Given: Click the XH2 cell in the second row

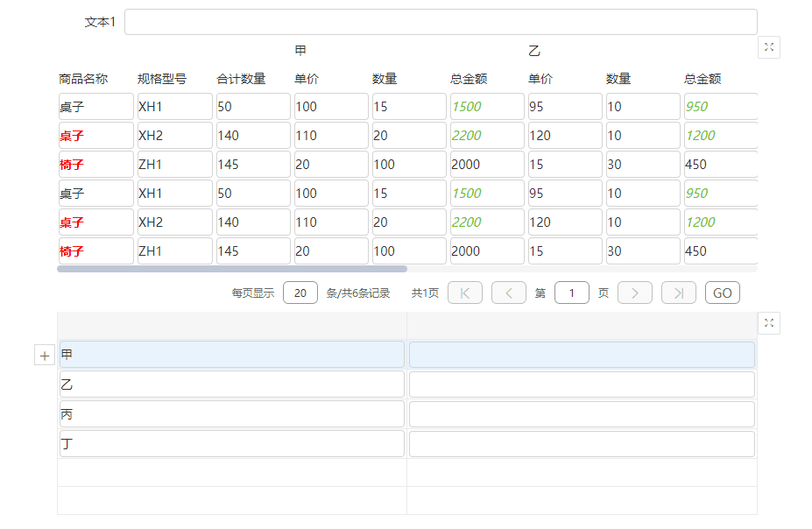Looking at the screenshot, I should pyautogui.click(x=175, y=136).
